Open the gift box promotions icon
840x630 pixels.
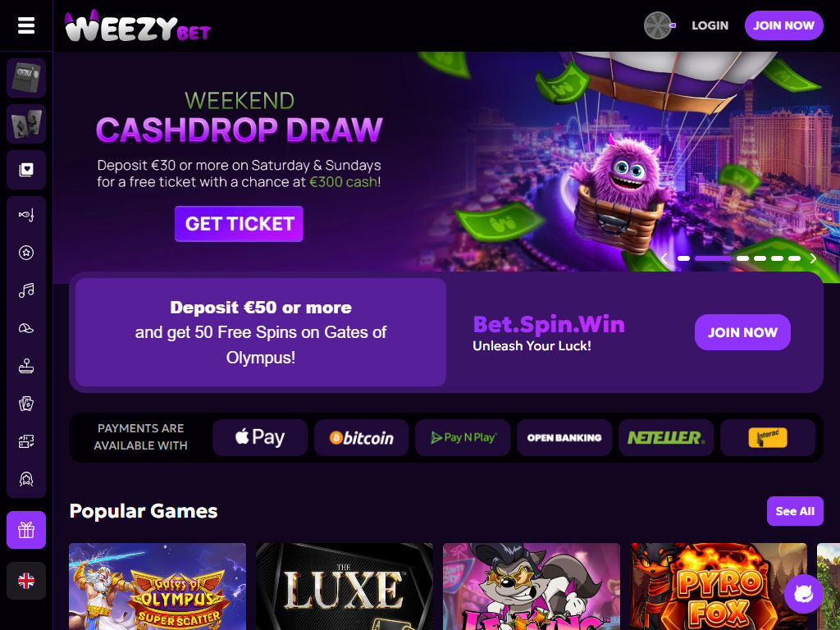26,530
